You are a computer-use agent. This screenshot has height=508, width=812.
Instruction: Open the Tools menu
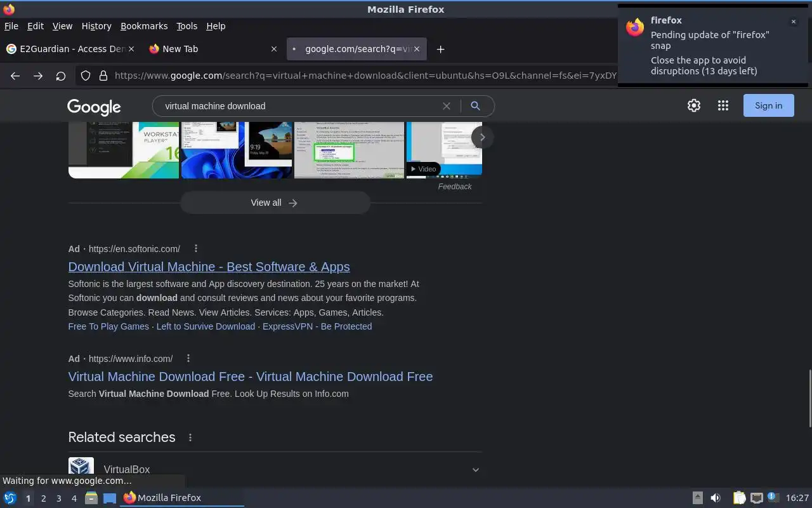click(187, 26)
